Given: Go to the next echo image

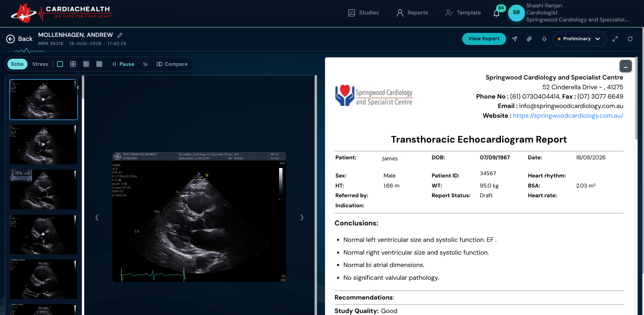Looking at the screenshot, I should tap(302, 217).
